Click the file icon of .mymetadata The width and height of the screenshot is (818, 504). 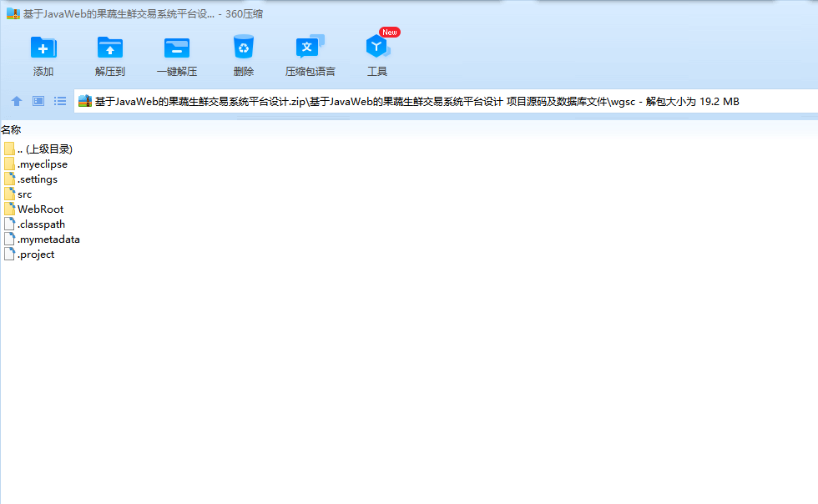click(x=9, y=239)
